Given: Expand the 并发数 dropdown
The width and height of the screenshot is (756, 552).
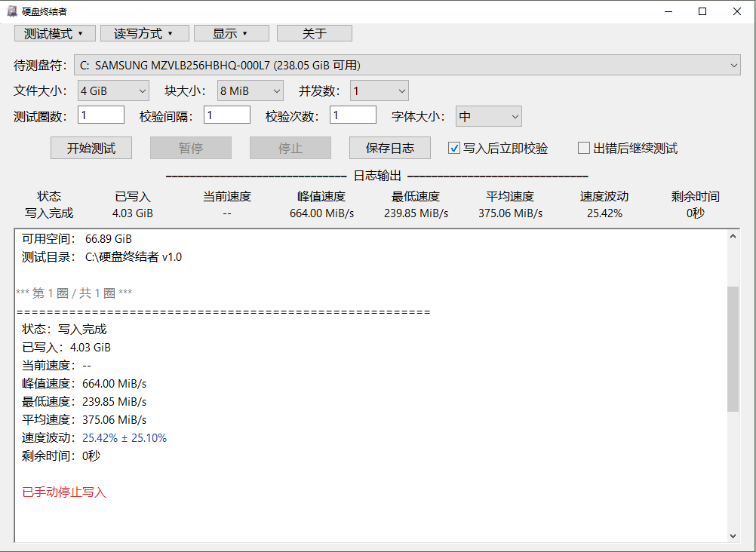Looking at the screenshot, I should coord(380,90).
